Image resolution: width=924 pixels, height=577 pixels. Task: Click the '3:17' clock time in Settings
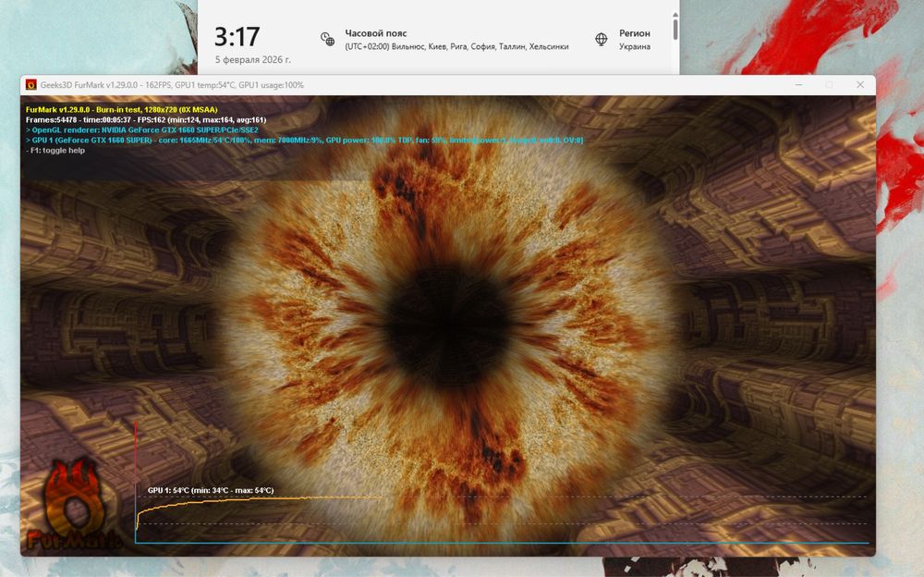pos(237,37)
